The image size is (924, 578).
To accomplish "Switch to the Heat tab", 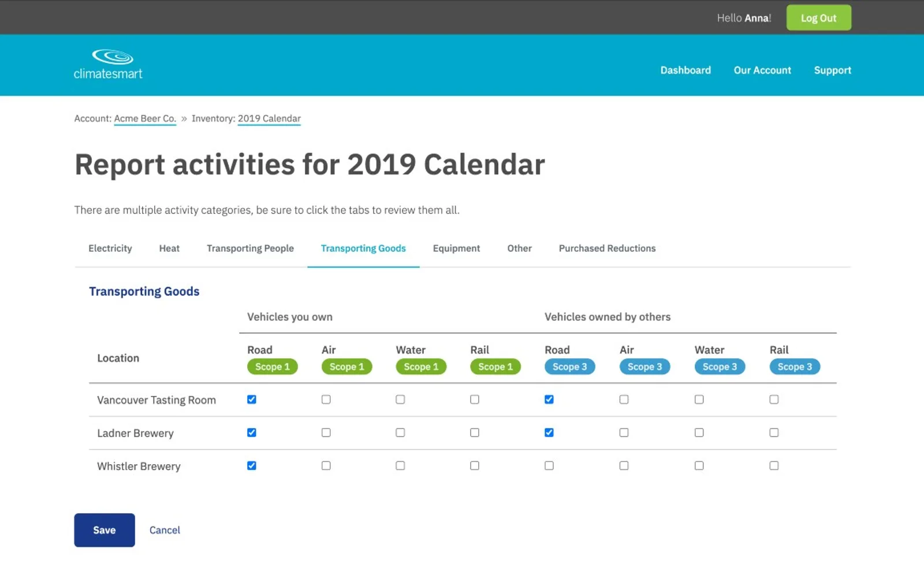I will [x=169, y=248].
